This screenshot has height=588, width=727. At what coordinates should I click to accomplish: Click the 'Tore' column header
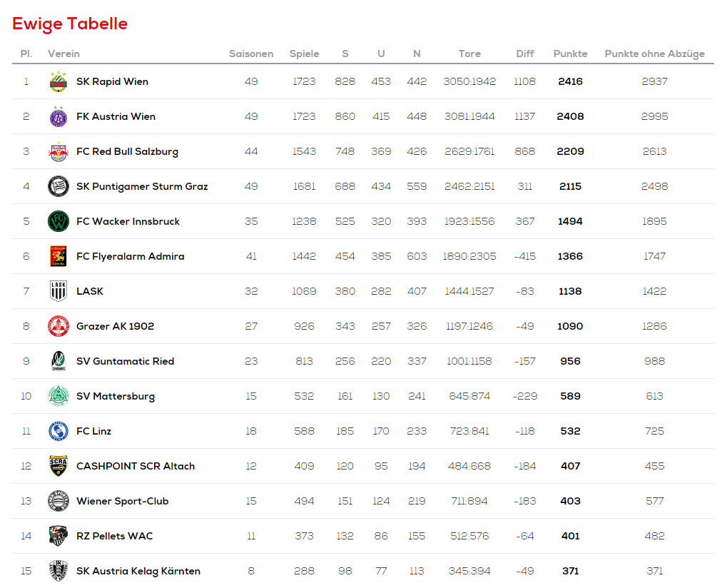(469, 54)
